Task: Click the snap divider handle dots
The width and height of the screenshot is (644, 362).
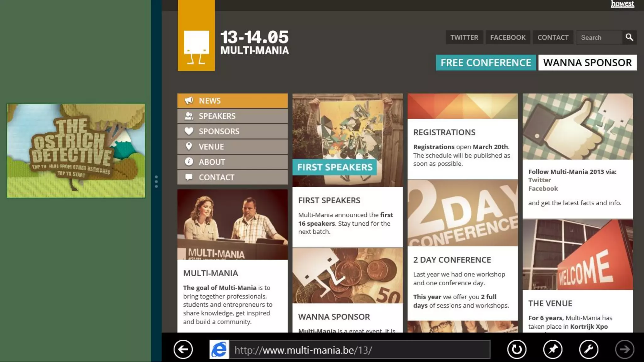Action: point(156,182)
